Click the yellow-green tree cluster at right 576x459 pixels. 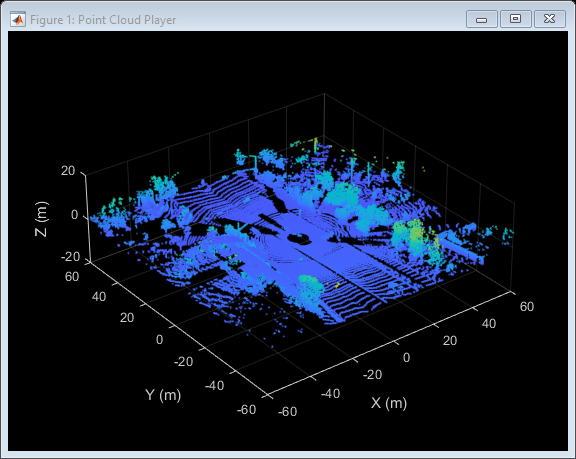pyautogui.click(x=415, y=235)
